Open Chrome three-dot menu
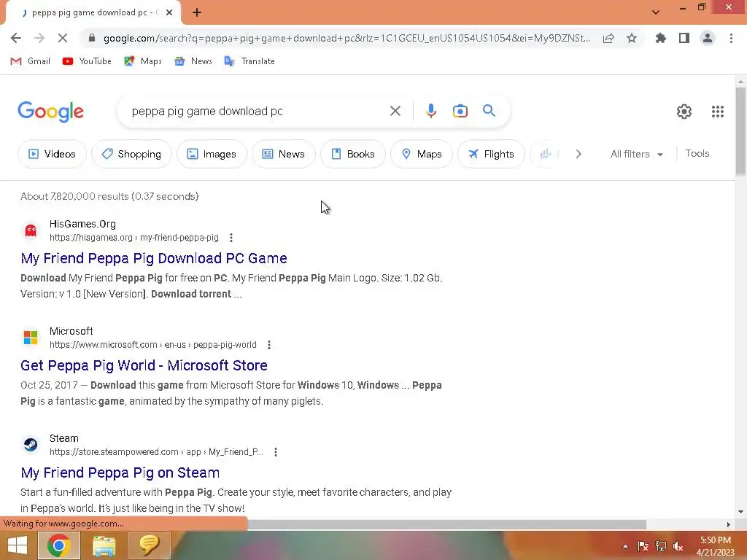The image size is (747, 560). pyautogui.click(x=731, y=38)
